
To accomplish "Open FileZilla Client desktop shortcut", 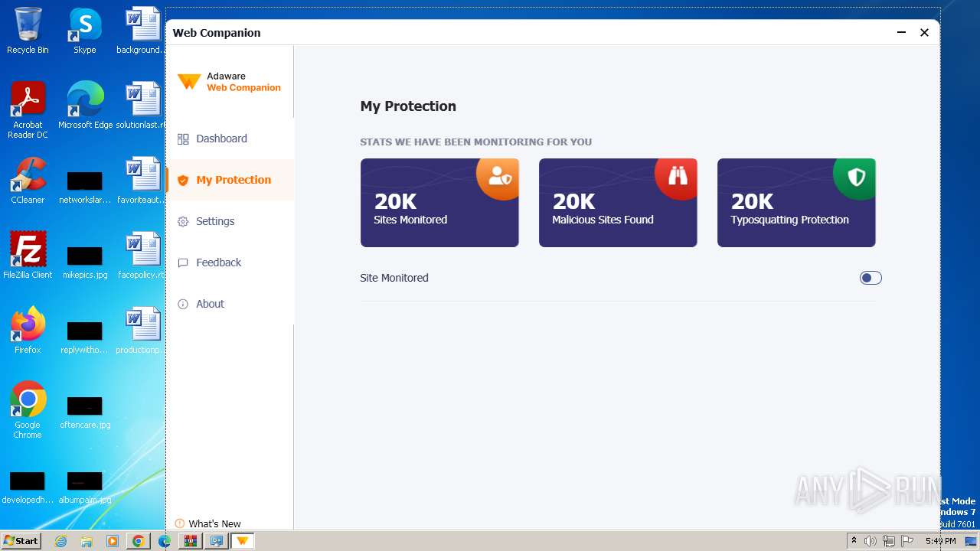I will [x=28, y=256].
